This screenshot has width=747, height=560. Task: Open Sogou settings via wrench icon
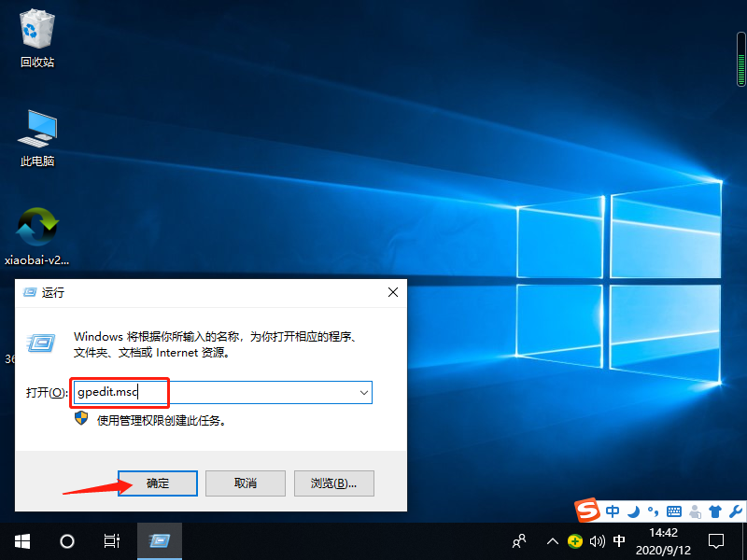(735, 511)
